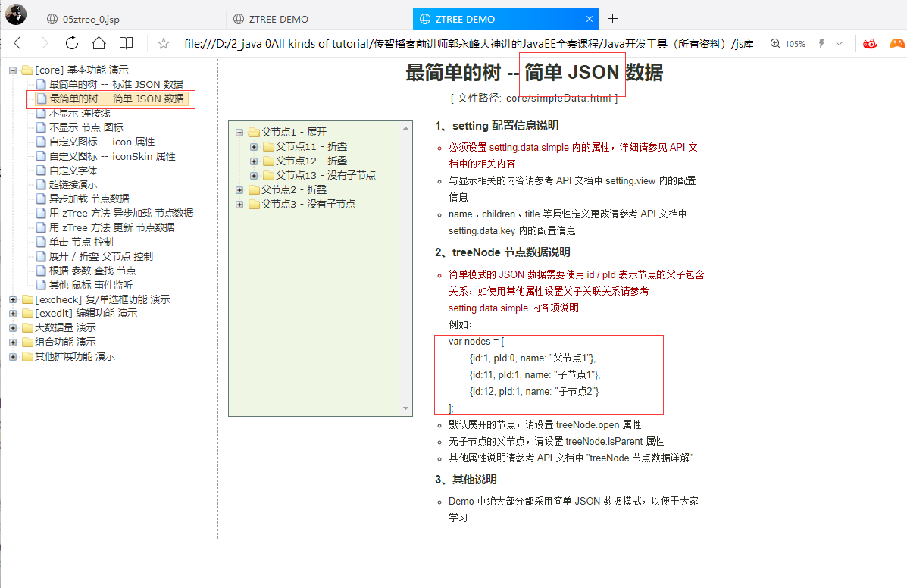Bookmark page with the star icon
This screenshot has width=907, height=588.
pos(164,43)
